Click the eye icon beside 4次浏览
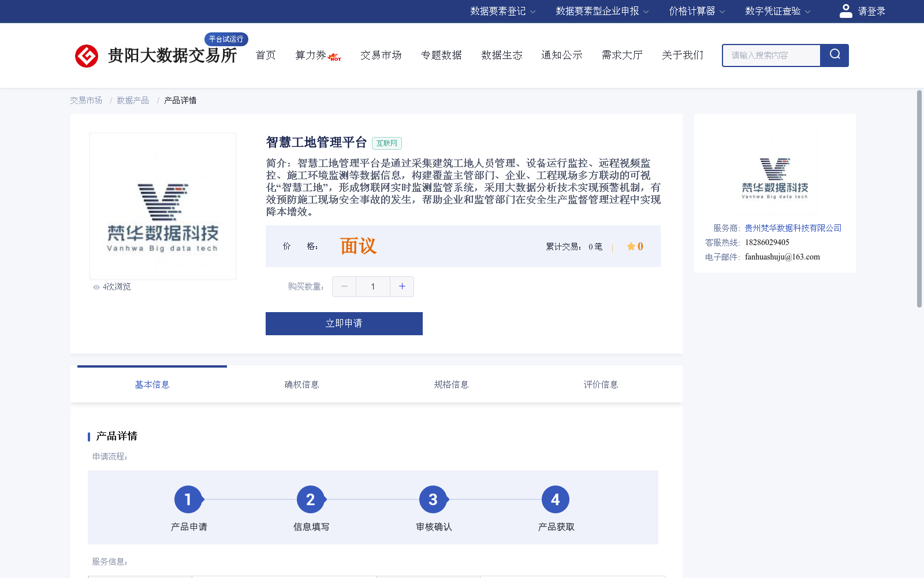Screen dimensions: 924x578 [96, 287]
